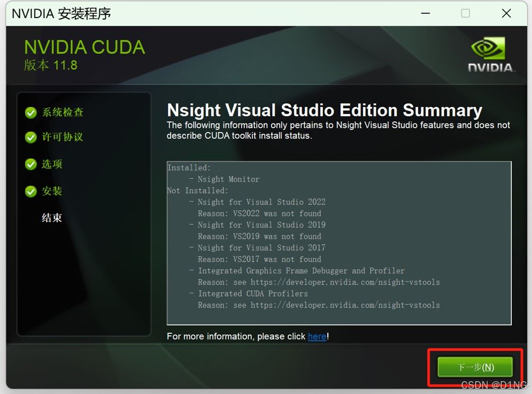The height and width of the screenshot is (394, 532).
Task: Click the green 下一步(N) button
Action: pyautogui.click(x=475, y=367)
